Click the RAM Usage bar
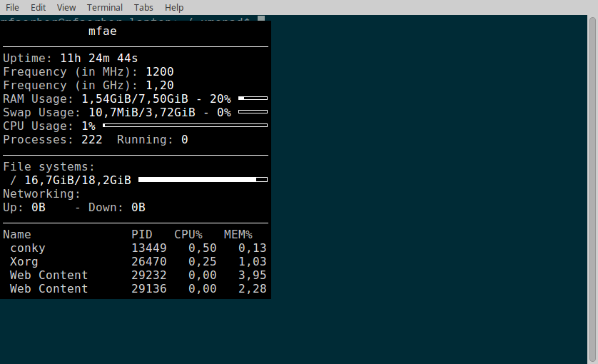The height and width of the screenshot is (364, 598). pyautogui.click(x=253, y=98)
